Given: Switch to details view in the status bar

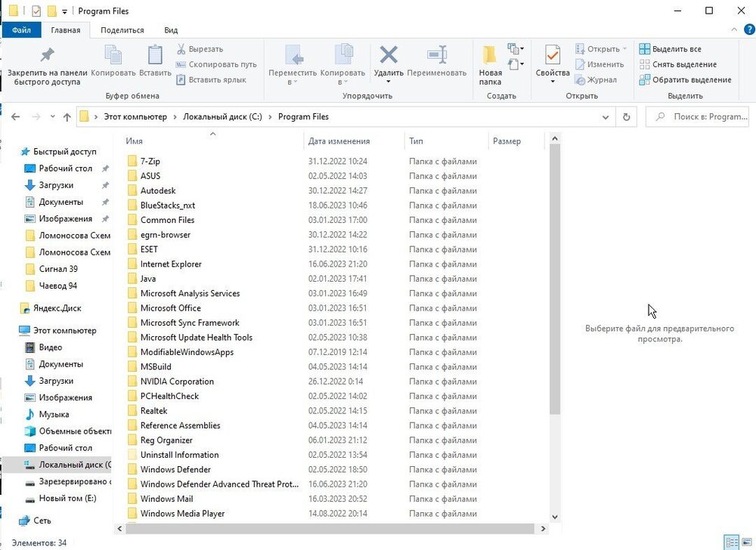Looking at the screenshot, I should coord(732,542).
